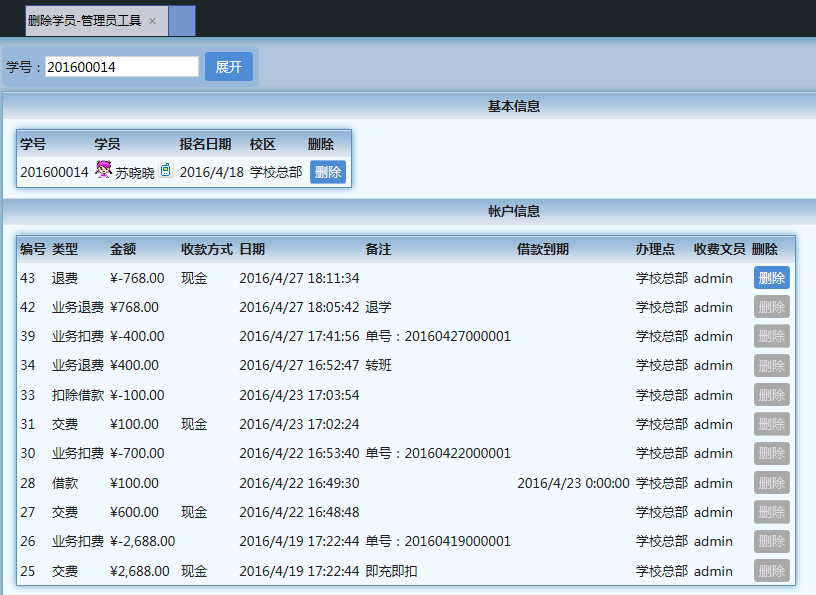Click 删除 for record 28 借款 row
Image resolution: width=816 pixels, height=595 pixels.
(x=771, y=483)
